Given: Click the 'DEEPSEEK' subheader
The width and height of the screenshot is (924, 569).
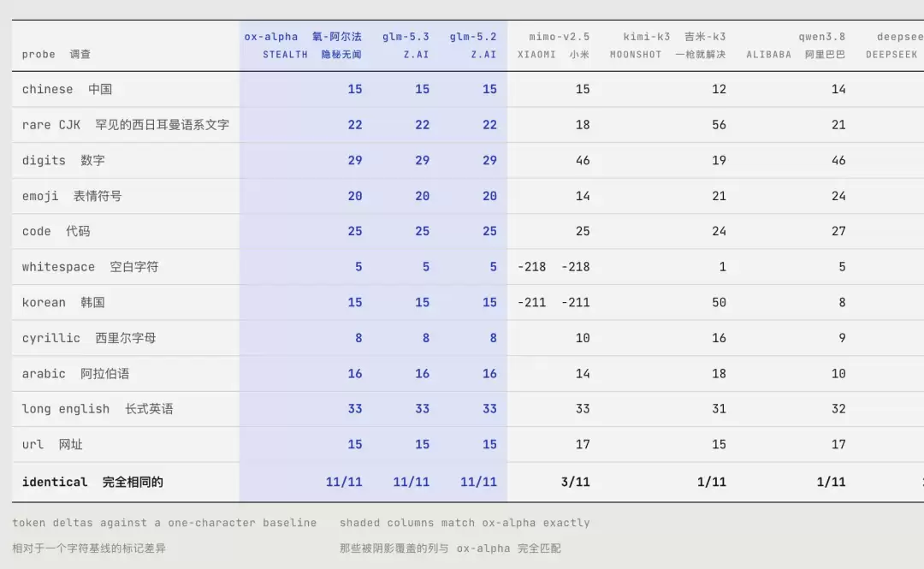Looking at the screenshot, I should [891, 54].
